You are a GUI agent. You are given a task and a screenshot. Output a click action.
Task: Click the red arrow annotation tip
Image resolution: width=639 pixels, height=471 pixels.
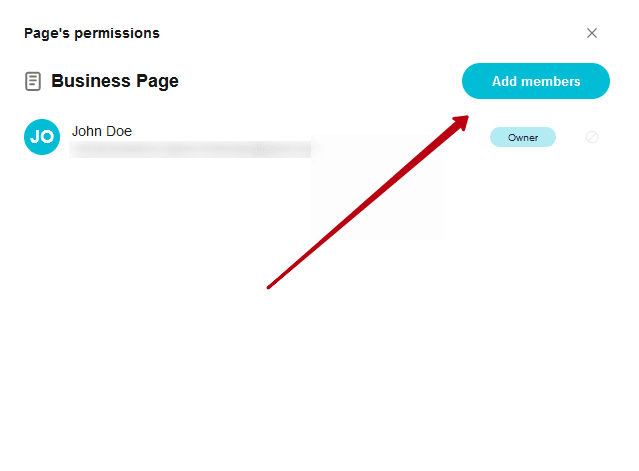pos(464,120)
